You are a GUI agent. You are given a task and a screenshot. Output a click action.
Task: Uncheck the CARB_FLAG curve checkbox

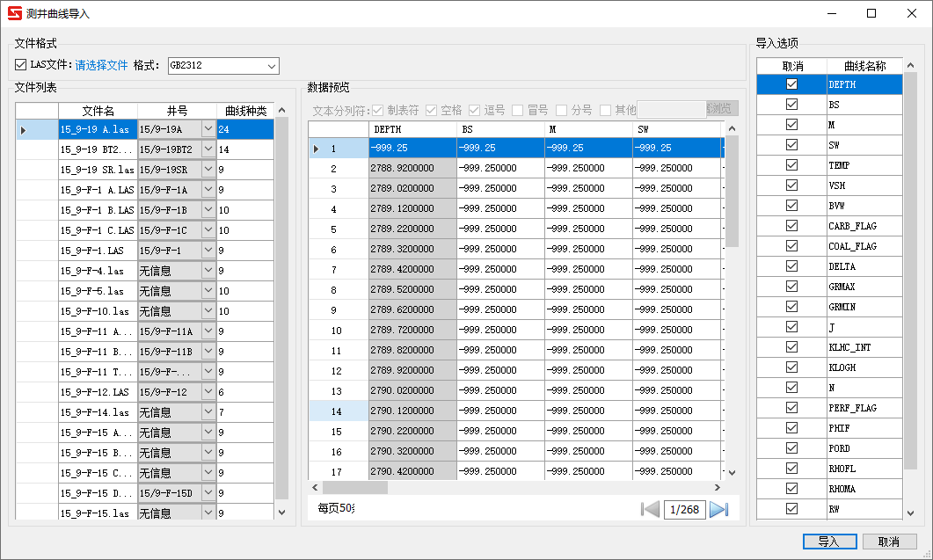pos(791,226)
